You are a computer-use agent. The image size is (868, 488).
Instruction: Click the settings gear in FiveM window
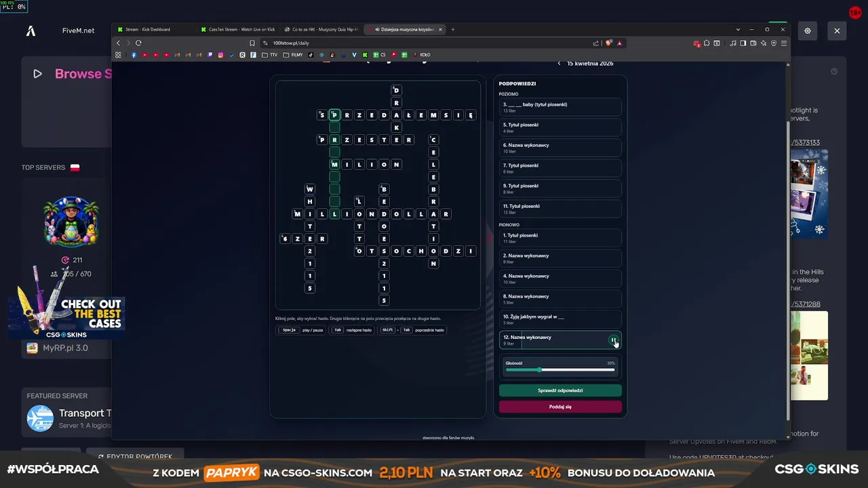pos(808,30)
